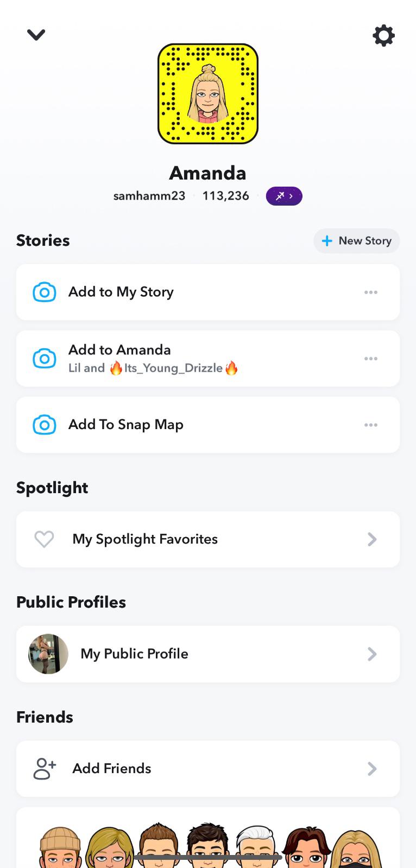
Task: Click camera icon beside Add to Amanda
Action: (x=45, y=359)
